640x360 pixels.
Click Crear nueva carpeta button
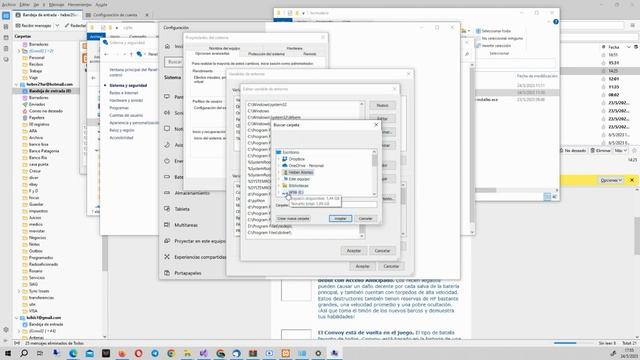pos(293,218)
